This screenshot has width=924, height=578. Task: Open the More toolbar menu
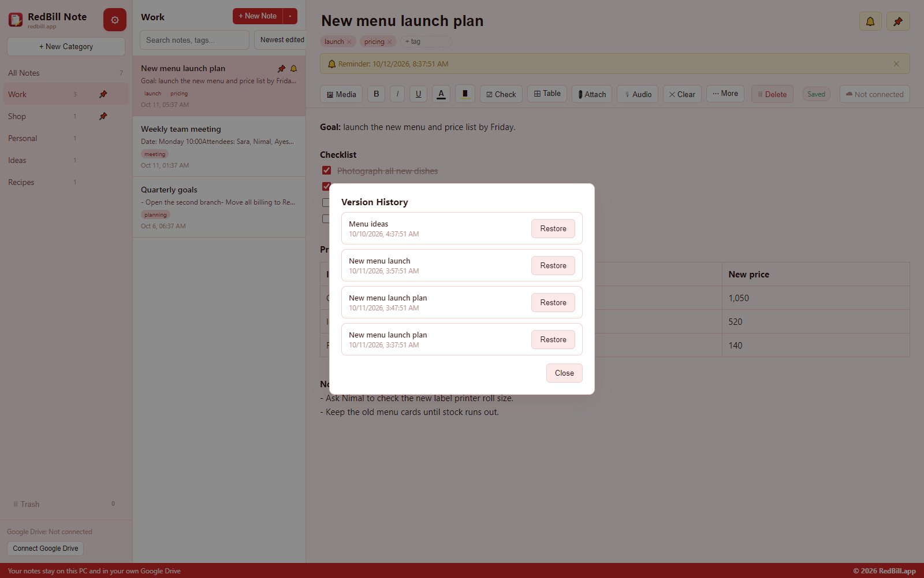(x=725, y=94)
